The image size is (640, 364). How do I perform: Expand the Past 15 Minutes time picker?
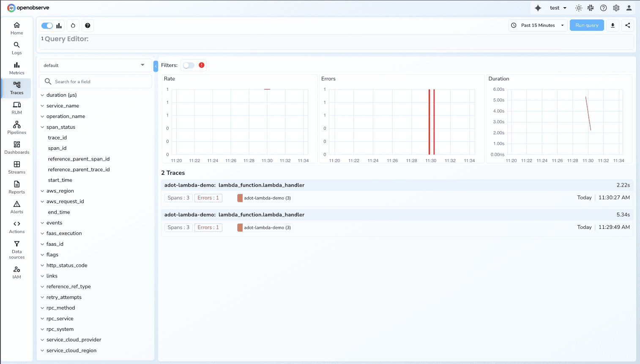tap(537, 25)
